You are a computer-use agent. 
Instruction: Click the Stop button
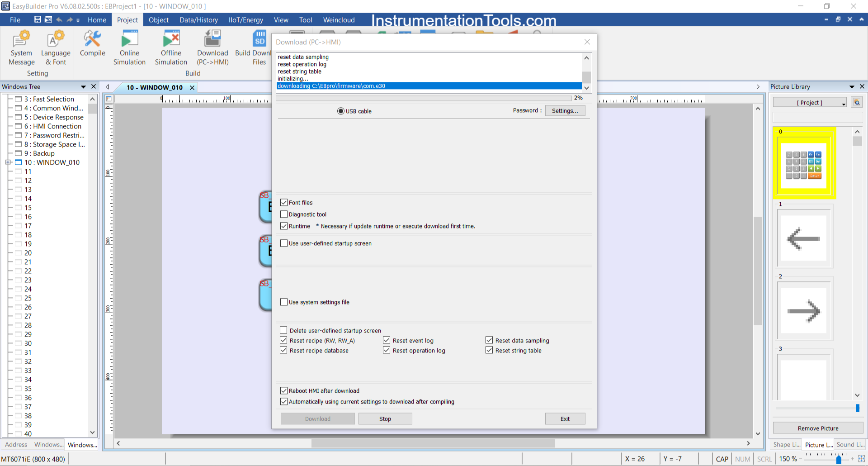pyautogui.click(x=385, y=419)
